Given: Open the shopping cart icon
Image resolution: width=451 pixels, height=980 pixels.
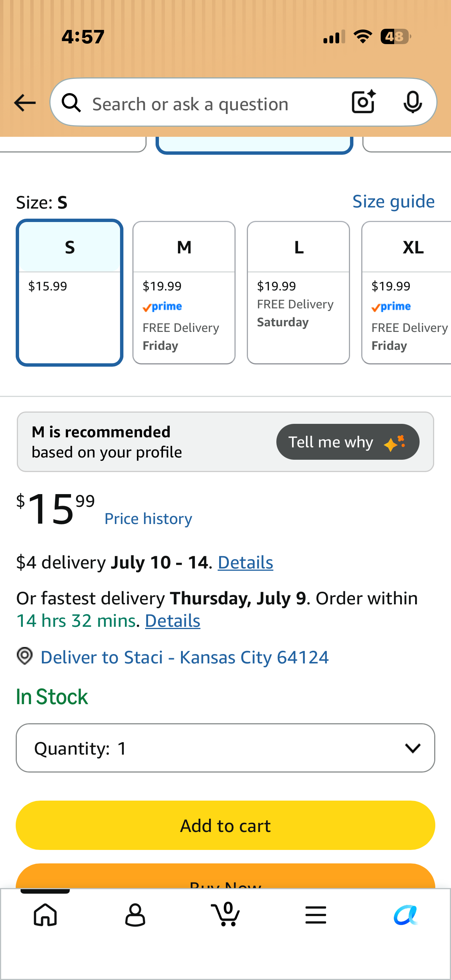Looking at the screenshot, I should 225,914.
